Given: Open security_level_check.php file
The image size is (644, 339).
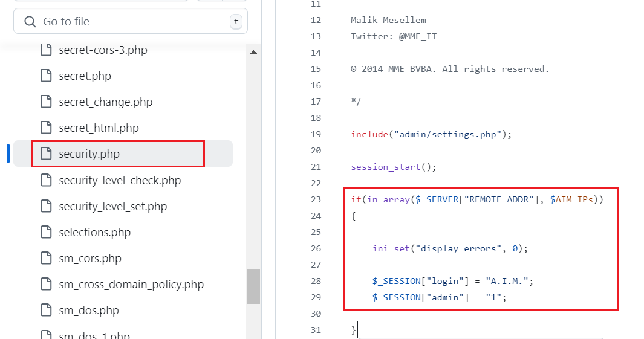Looking at the screenshot, I should [x=120, y=181].
